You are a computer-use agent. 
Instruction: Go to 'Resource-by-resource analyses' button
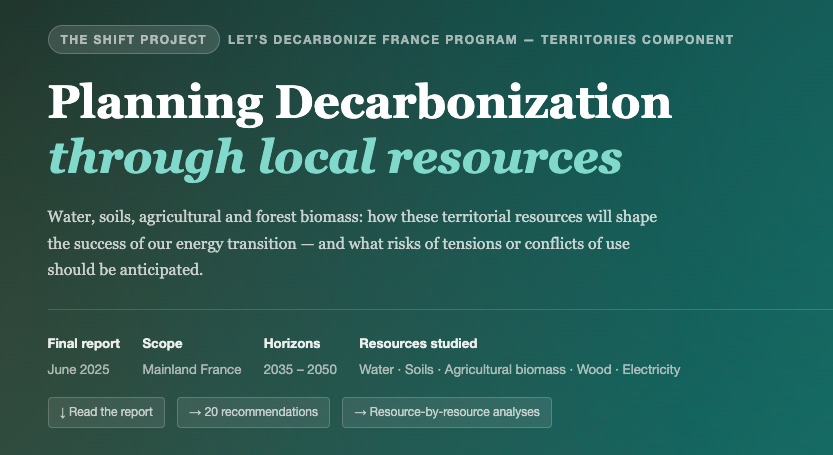coord(447,412)
